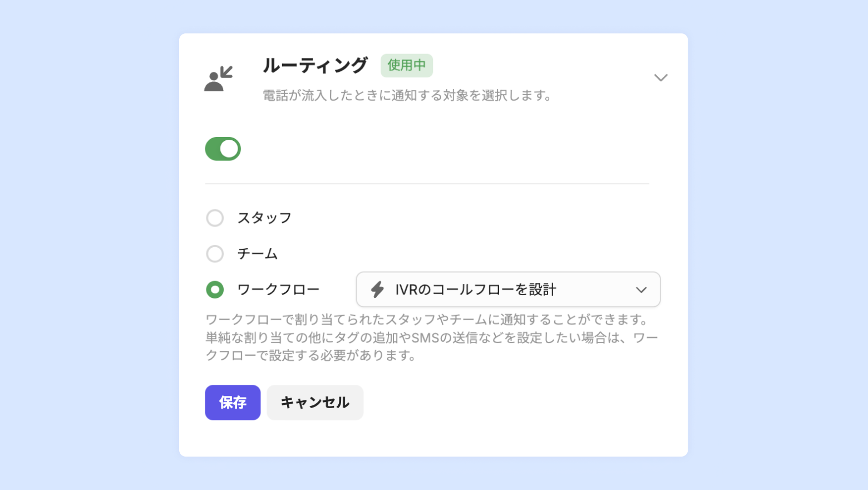Click the 保存 button

tap(233, 403)
